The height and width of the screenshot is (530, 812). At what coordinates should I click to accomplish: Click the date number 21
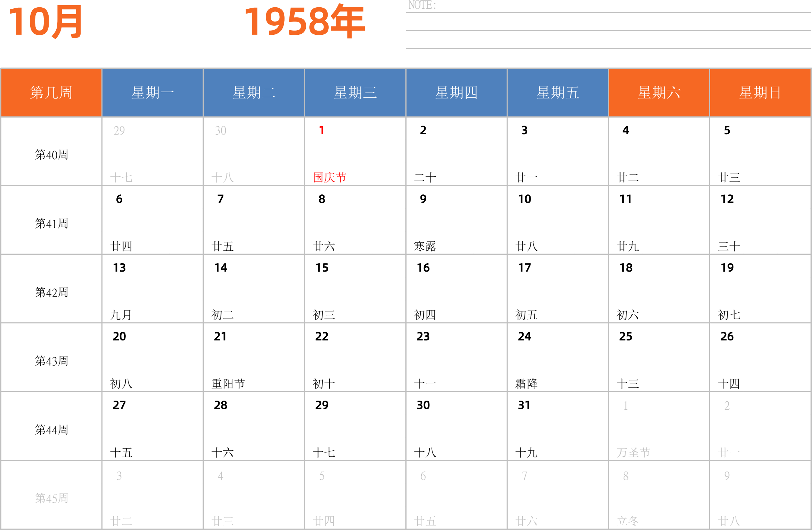[220, 336]
